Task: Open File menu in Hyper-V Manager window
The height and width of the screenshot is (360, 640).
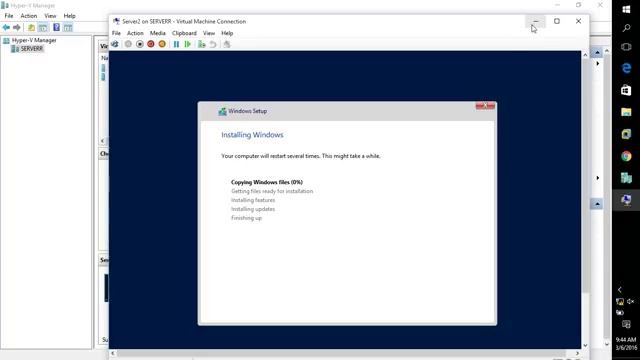Action: click(x=9, y=16)
